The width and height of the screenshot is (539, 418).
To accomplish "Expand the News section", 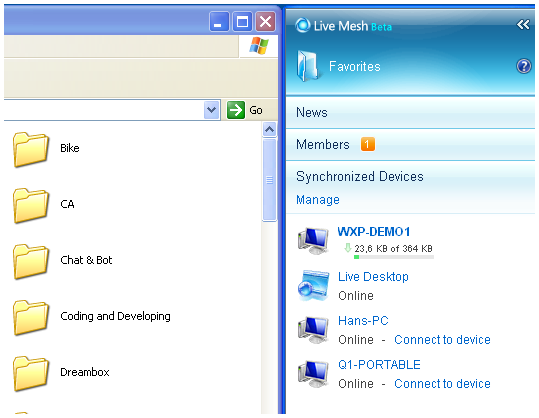I will (410, 112).
